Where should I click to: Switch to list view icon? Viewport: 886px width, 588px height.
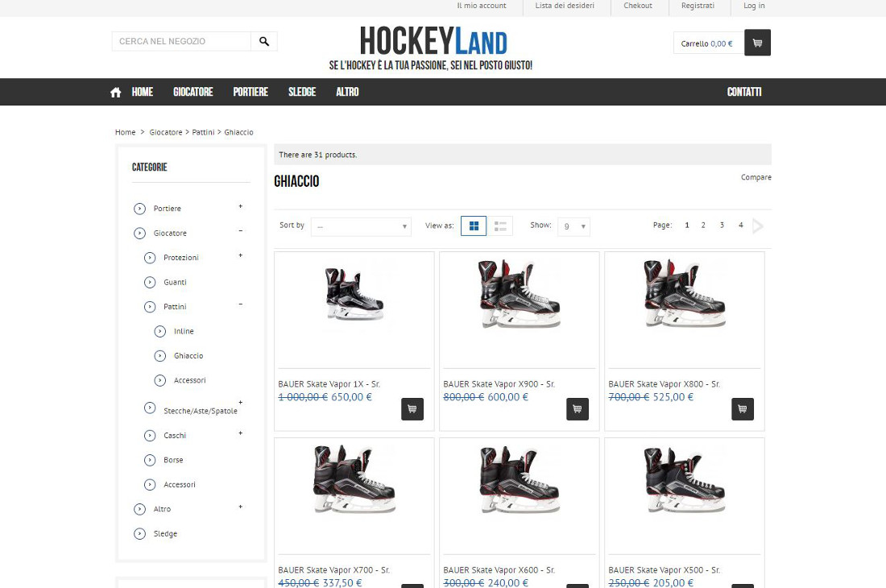coord(500,226)
